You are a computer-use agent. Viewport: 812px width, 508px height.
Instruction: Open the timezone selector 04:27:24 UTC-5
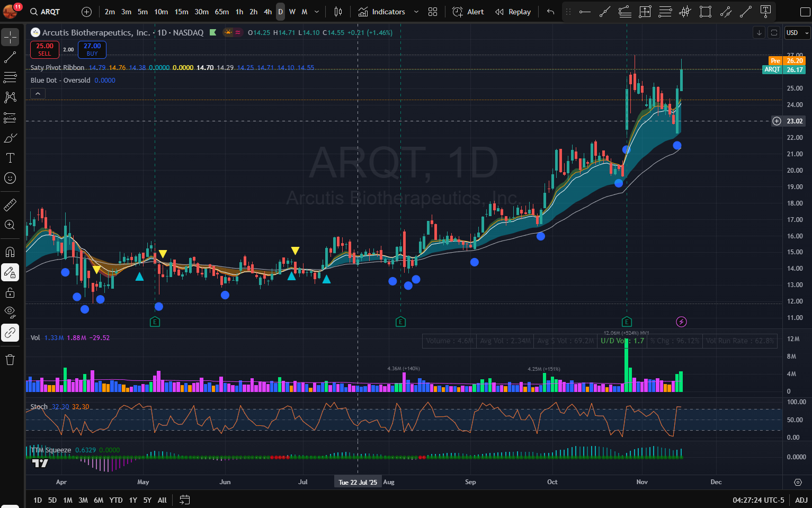[758, 500]
